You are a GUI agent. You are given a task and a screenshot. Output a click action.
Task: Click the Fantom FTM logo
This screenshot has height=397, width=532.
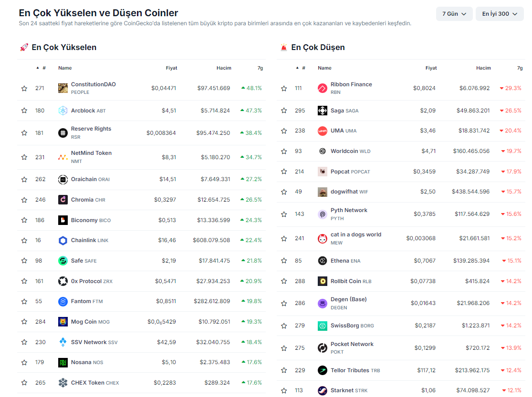tap(63, 301)
